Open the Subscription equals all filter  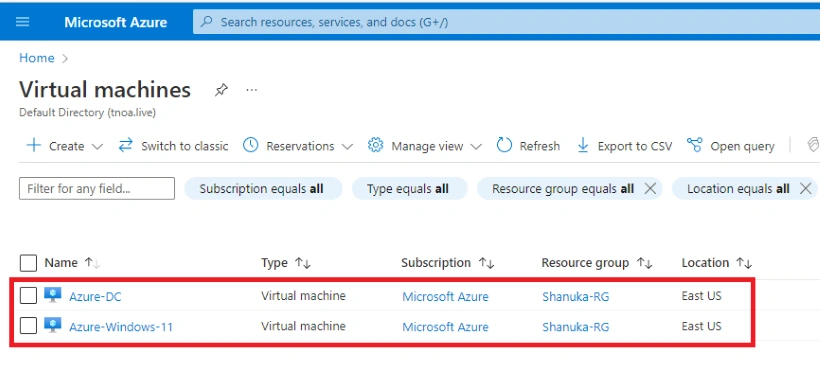coord(263,188)
